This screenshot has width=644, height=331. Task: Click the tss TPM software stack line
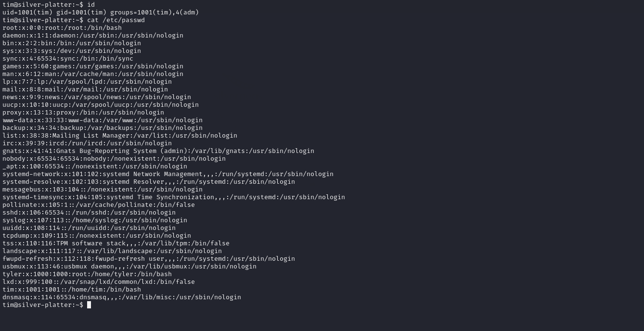(116, 243)
